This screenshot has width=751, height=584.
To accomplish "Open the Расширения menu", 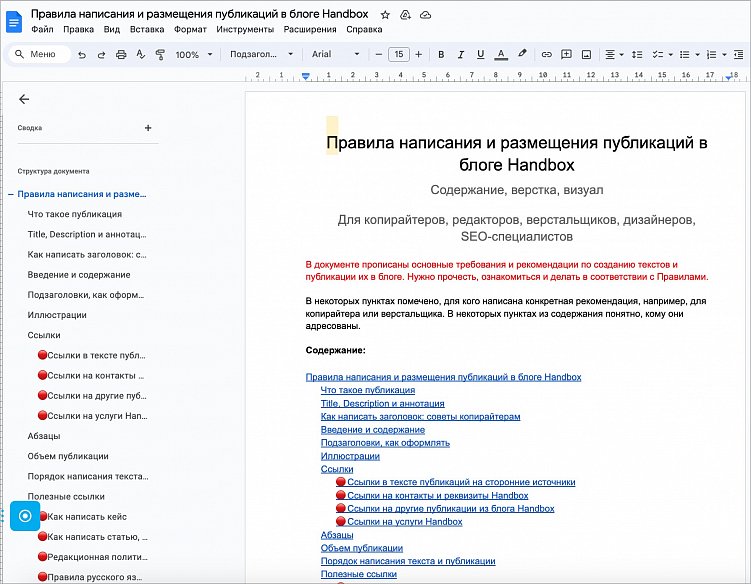I will click(x=310, y=29).
